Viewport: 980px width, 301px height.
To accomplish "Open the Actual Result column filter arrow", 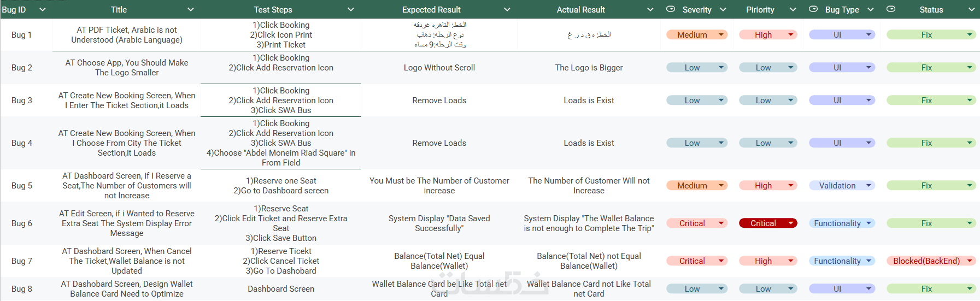I will (x=650, y=10).
